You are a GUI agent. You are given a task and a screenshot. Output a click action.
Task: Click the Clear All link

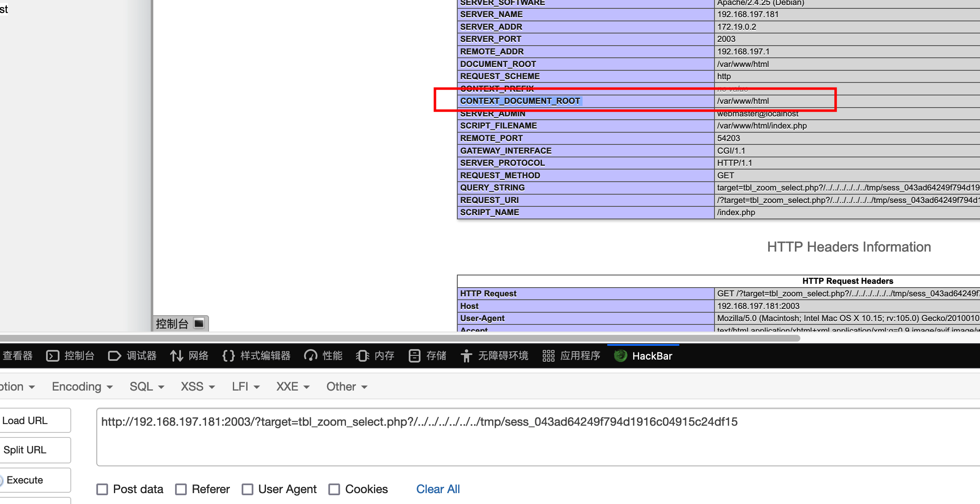point(438,489)
